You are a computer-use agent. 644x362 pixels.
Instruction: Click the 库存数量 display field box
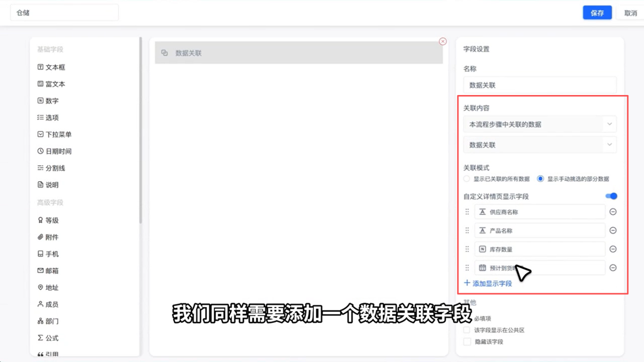[x=540, y=249]
